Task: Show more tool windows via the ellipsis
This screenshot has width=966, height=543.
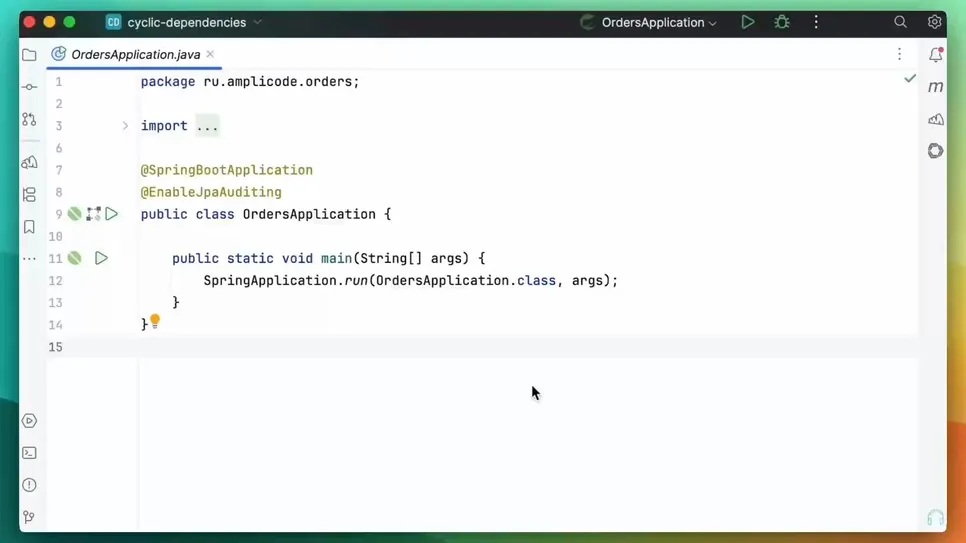Action: tap(29, 259)
